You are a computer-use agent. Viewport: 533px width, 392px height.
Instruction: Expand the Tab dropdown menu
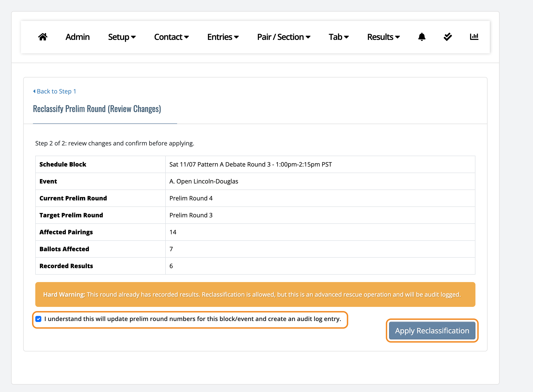click(339, 37)
